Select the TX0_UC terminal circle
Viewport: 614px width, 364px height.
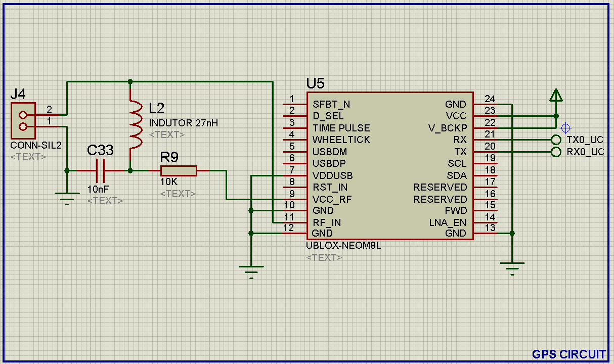point(556,140)
